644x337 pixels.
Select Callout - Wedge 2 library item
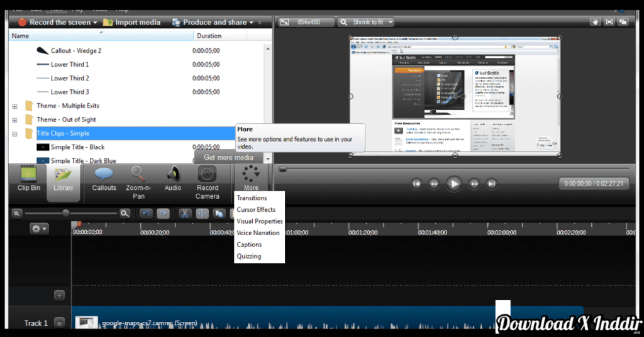pos(76,50)
